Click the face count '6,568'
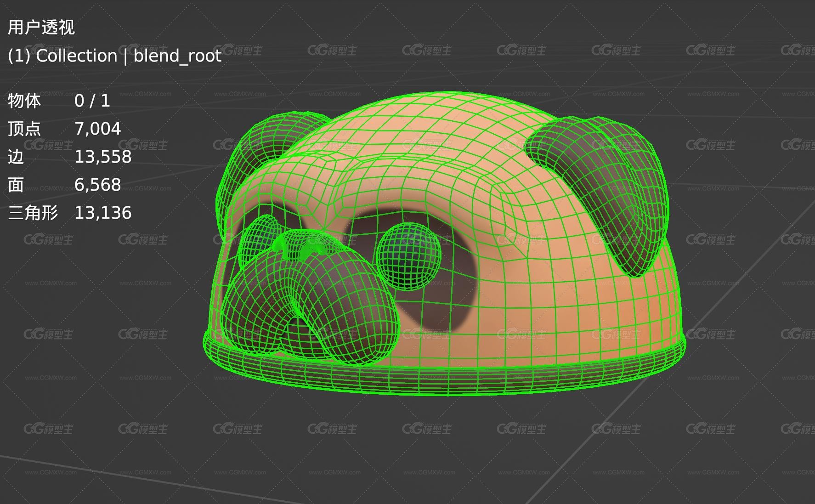815x504 pixels. 98,185
